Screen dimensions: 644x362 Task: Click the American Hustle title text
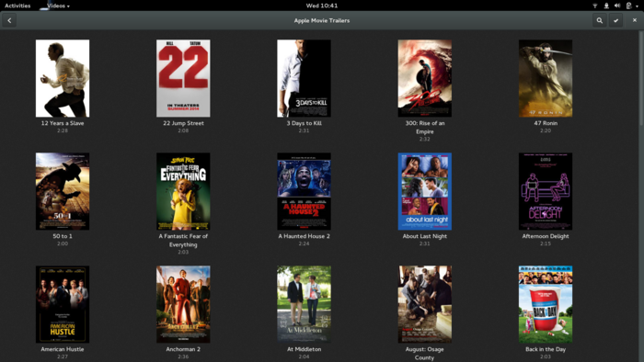click(x=63, y=349)
